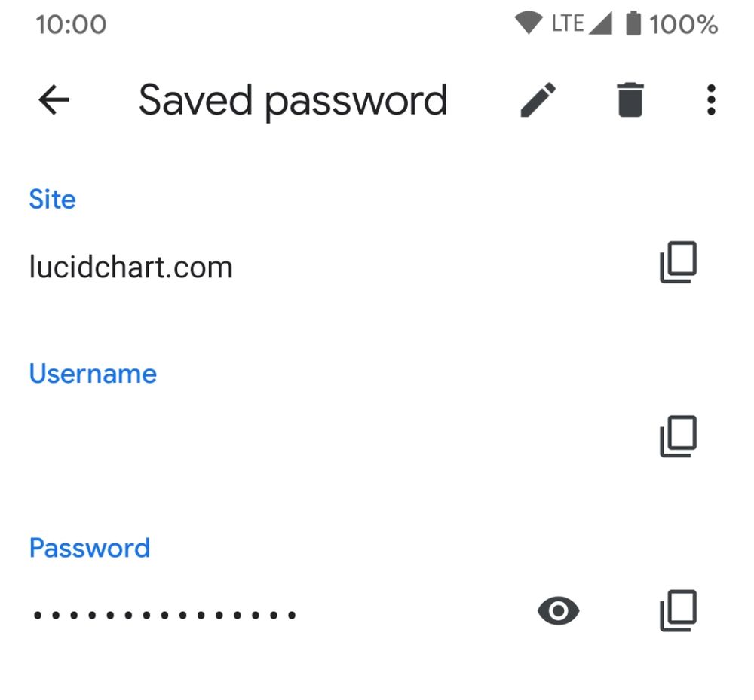Tap the 10:00 clock in status bar

[71, 25]
